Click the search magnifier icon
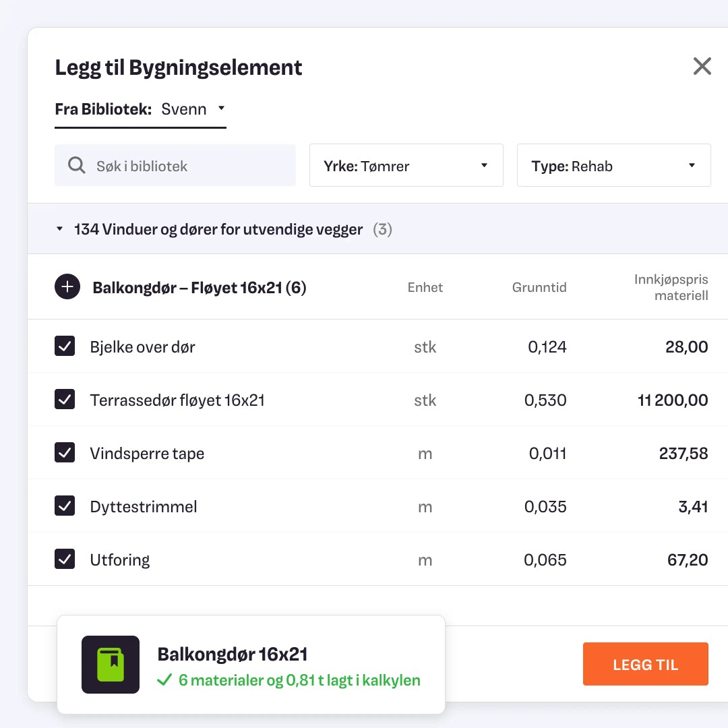Image resolution: width=728 pixels, height=728 pixels. (77, 165)
